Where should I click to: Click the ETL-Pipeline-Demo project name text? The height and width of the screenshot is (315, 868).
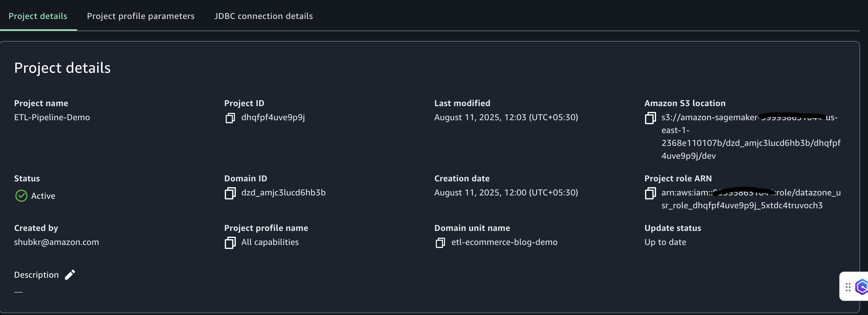click(x=52, y=117)
